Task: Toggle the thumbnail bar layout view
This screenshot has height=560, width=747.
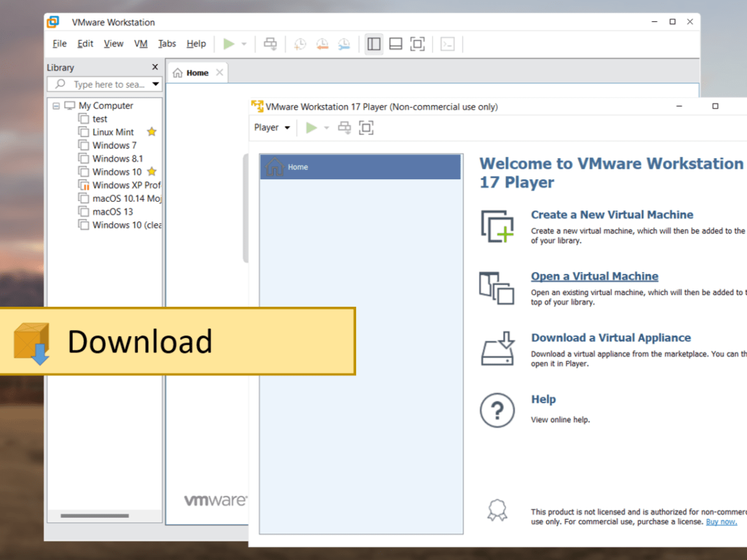Action: tap(395, 44)
